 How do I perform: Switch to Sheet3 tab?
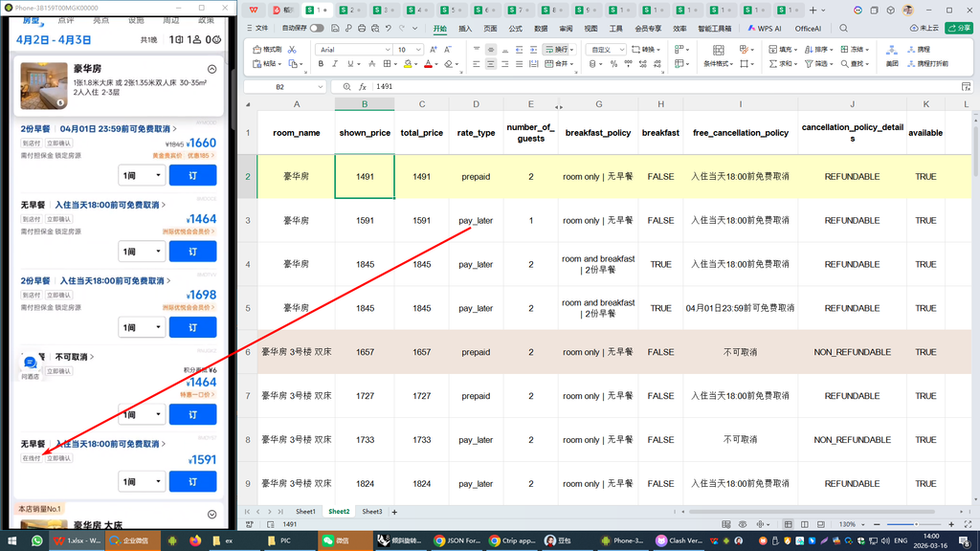pos(372,512)
